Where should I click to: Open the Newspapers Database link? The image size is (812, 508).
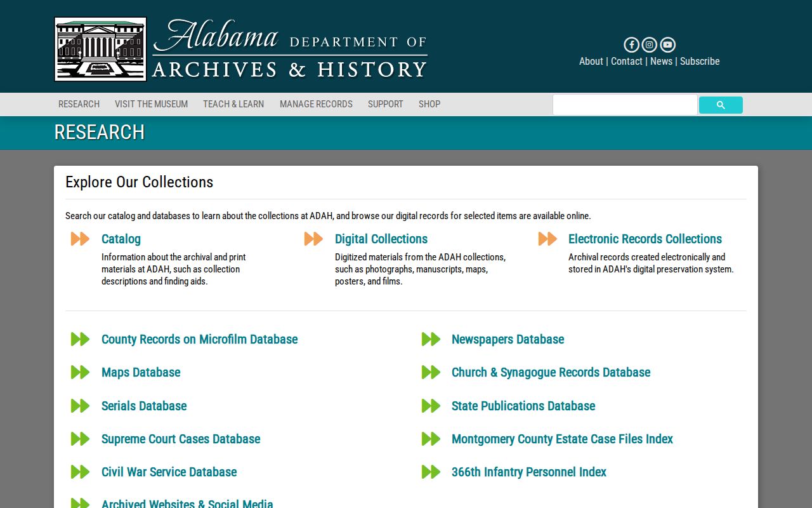pyautogui.click(x=508, y=339)
